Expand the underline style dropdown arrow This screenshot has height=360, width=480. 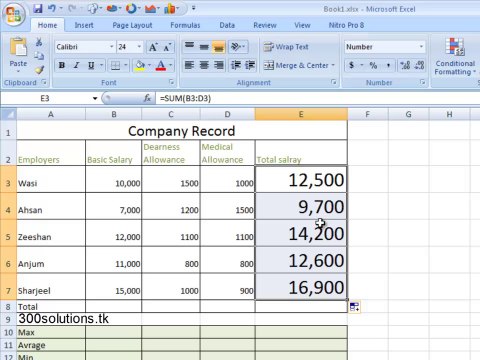(101, 65)
